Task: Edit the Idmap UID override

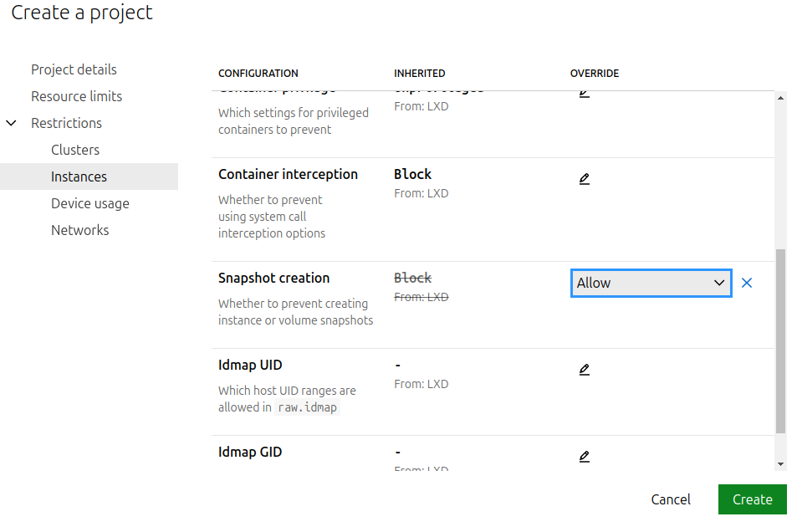Action: 584,370
